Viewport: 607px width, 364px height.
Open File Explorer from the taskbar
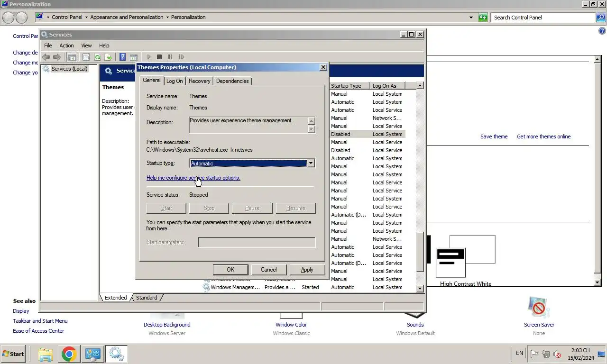point(46,354)
